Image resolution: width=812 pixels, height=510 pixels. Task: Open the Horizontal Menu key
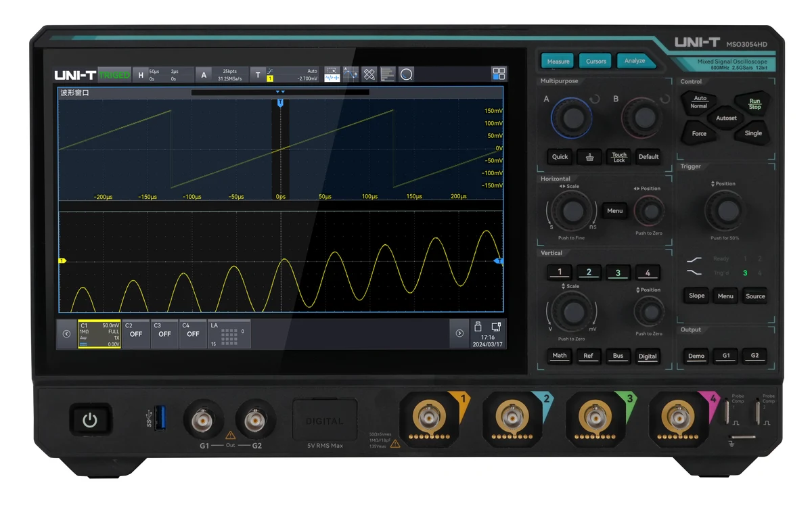pos(614,211)
